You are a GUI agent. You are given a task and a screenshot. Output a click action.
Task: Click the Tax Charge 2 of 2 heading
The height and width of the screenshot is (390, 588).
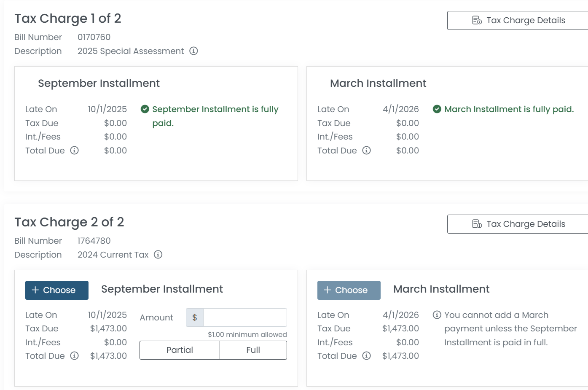pyautogui.click(x=69, y=222)
